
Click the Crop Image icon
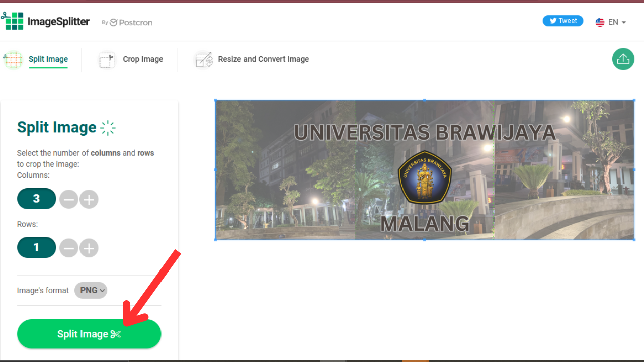(107, 60)
